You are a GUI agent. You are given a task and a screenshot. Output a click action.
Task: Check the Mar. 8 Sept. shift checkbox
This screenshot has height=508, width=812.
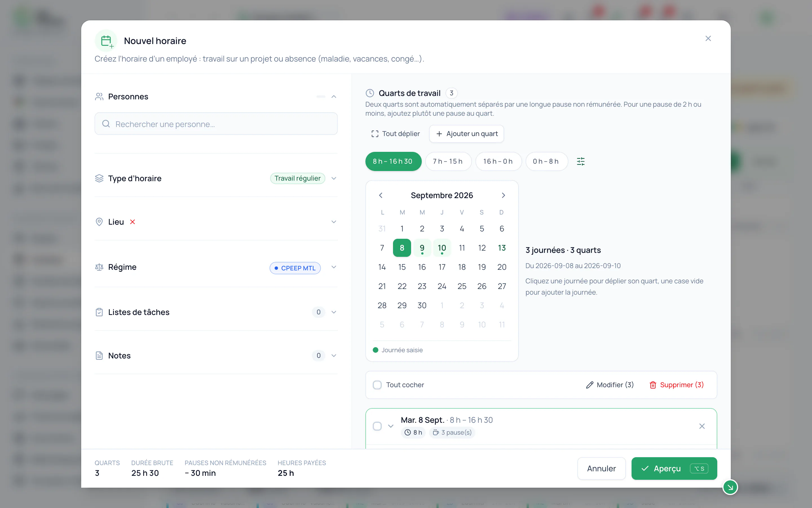(377, 426)
